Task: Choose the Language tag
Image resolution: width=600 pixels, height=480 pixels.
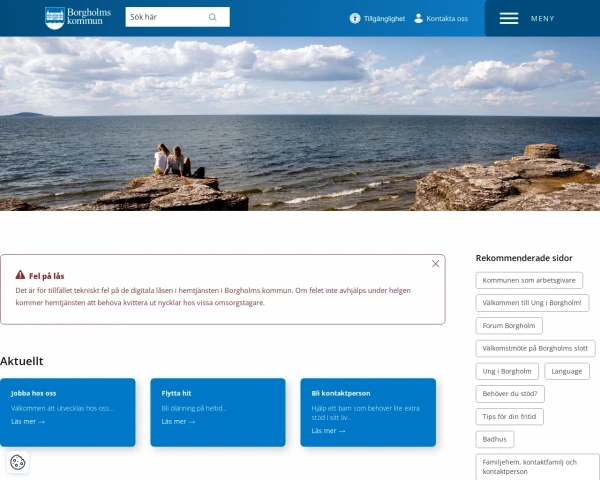Action: (x=567, y=371)
